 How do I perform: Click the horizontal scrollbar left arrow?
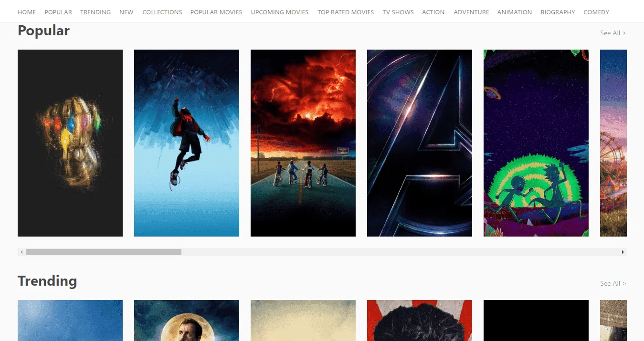point(21,252)
